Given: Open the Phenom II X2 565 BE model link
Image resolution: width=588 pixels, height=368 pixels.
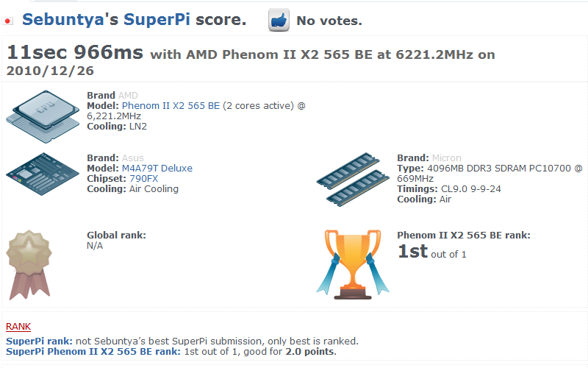Looking at the screenshot, I should pos(171,105).
